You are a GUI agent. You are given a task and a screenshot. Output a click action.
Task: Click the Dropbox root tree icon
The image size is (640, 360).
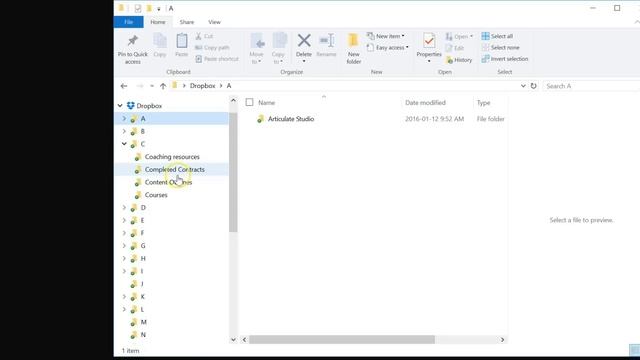(130, 106)
